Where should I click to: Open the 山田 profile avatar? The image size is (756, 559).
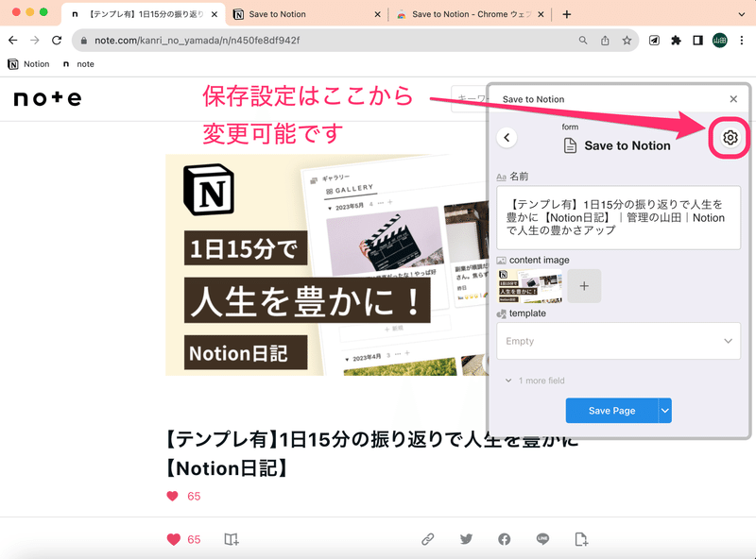pyautogui.click(x=720, y=41)
